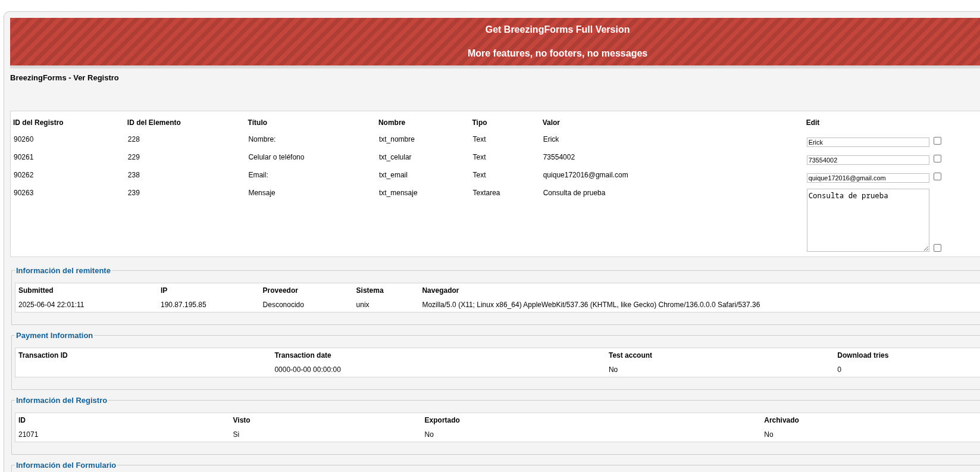The width and height of the screenshot is (980, 472).
Task: Click the submitted date 2025-06-04 22:01:11
Action: click(51, 305)
